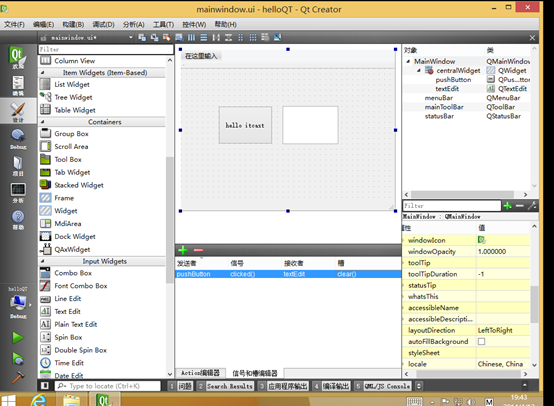Screen dimensions: 554x406
Task: Switch to the Edit mode icon
Action: coord(18,86)
